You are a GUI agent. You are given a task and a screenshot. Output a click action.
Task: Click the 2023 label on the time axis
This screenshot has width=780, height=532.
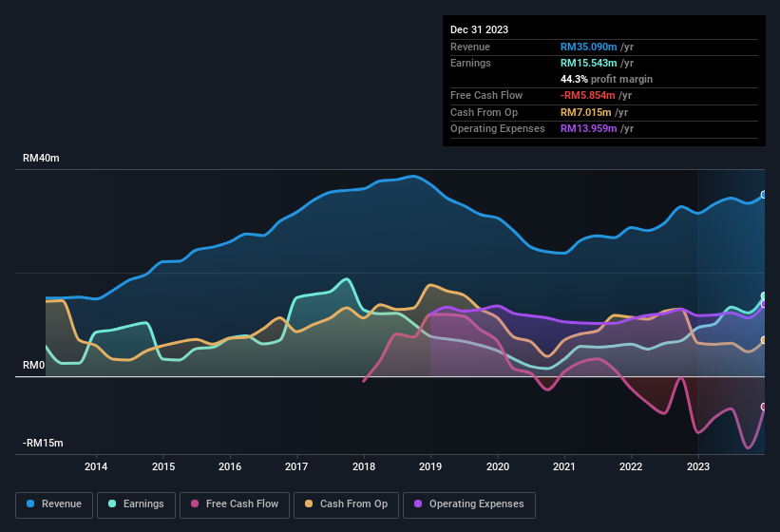(x=698, y=466)
